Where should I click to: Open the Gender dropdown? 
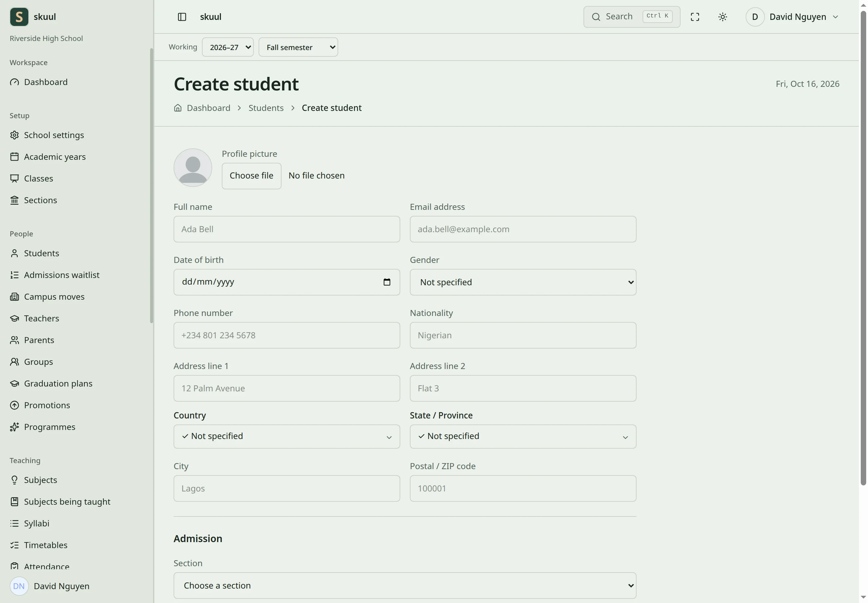(x=523, y=282)
